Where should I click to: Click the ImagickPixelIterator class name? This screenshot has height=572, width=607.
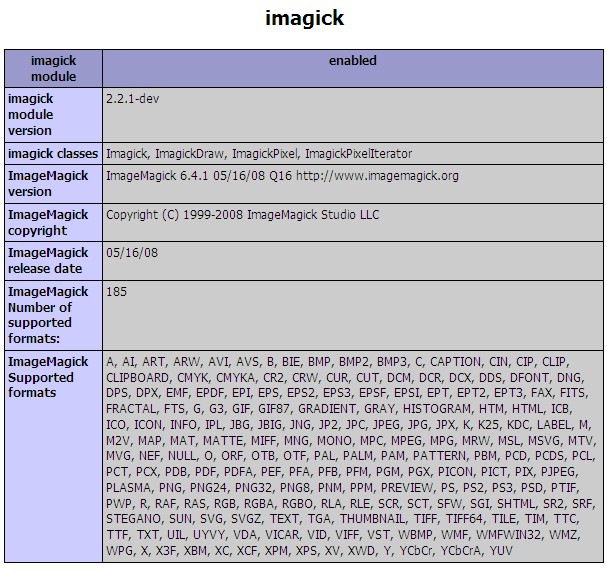point(358,154)
